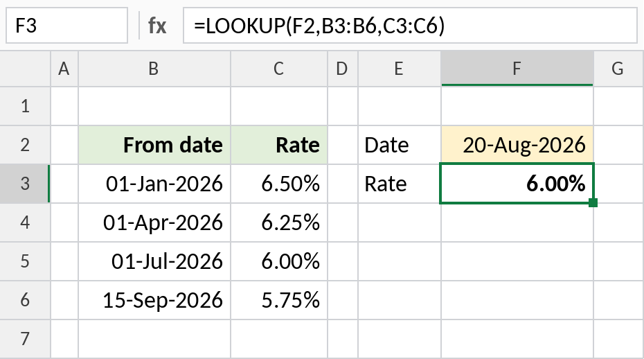Select column F header

click(x=517, y=69)
